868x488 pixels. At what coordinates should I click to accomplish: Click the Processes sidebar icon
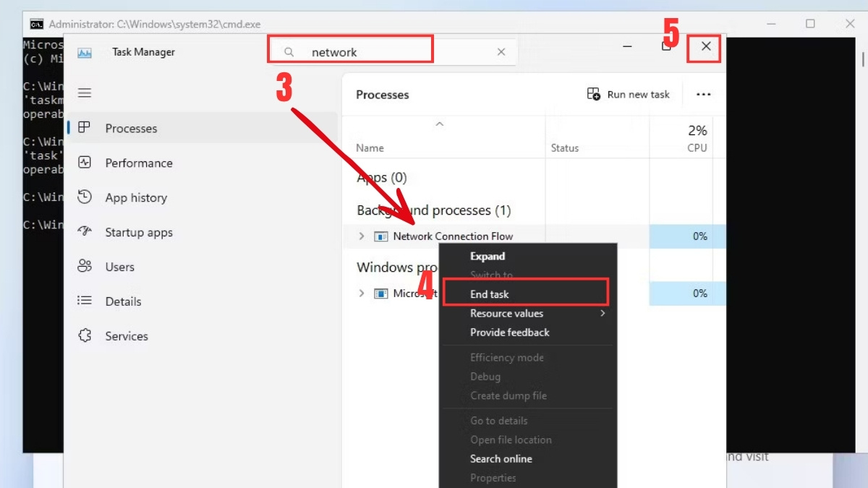coord(85,128)
